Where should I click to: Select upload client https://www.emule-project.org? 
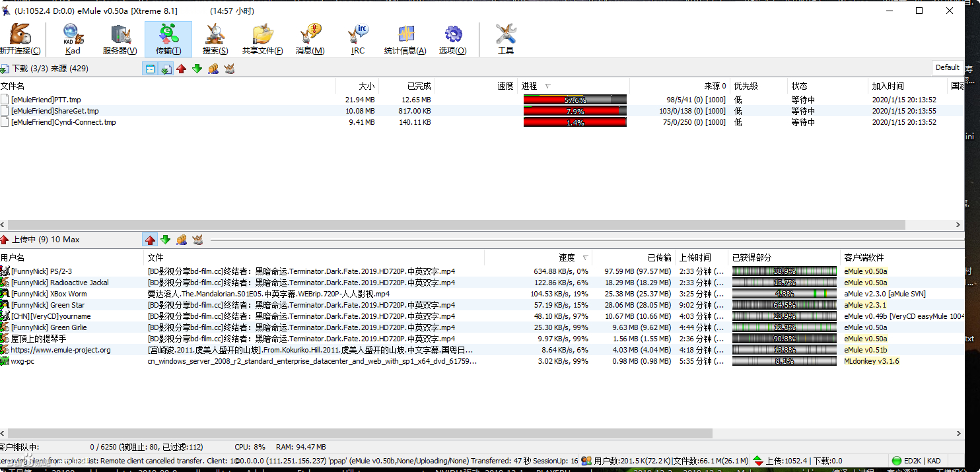61,350
